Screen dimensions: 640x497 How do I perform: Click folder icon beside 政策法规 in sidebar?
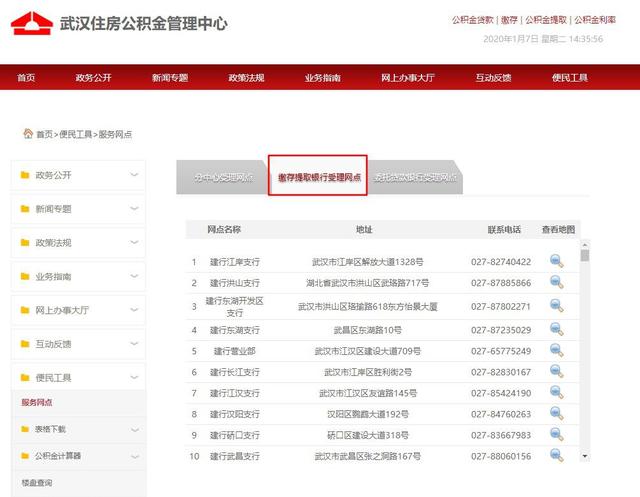[25, 243]
